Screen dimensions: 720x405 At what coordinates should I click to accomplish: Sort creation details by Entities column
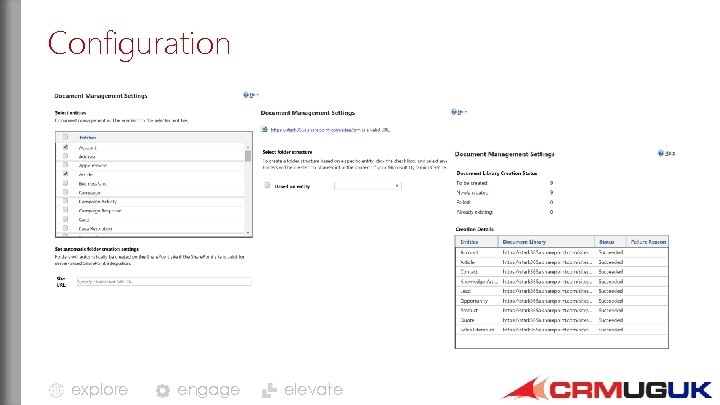coord(469,242)
